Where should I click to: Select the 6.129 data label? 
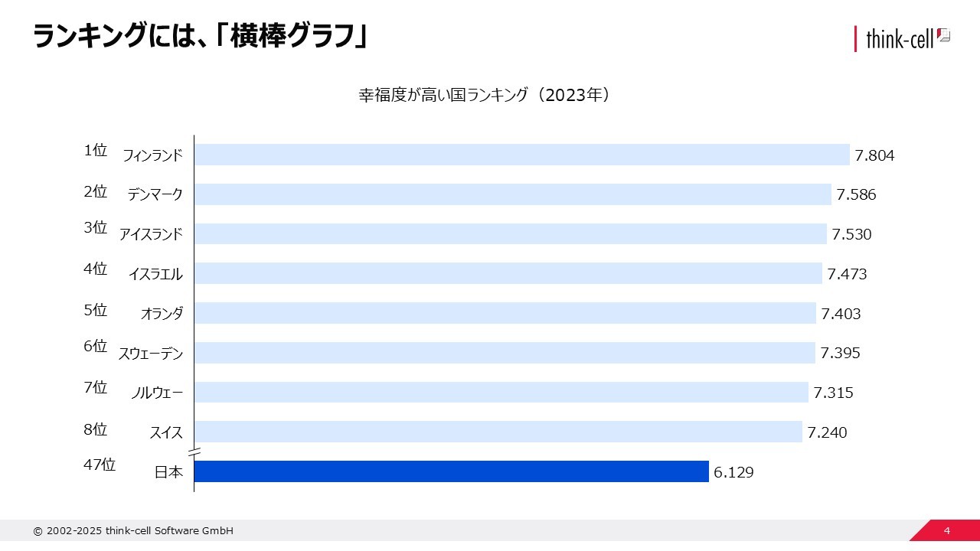(733, 472)
